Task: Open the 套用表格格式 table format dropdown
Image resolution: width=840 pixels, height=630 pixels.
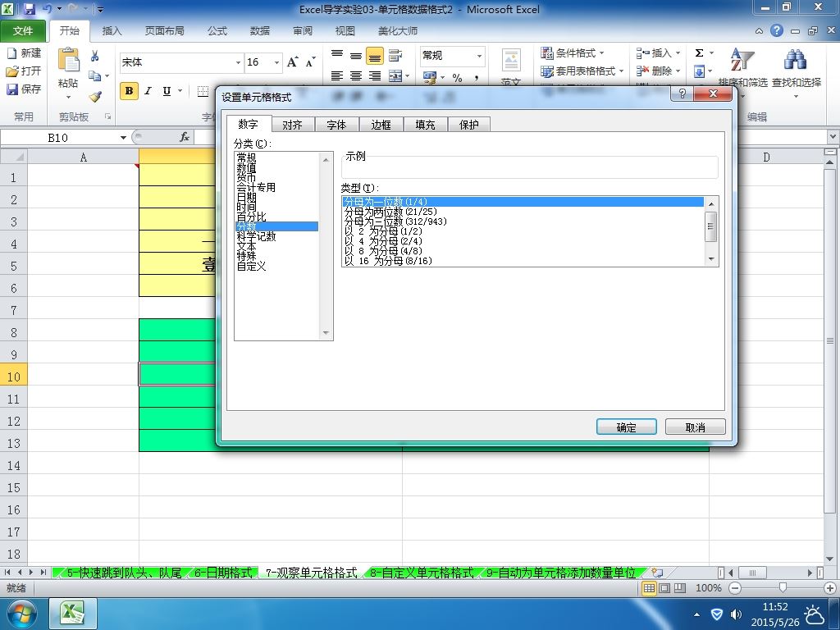Action: (x=582, y=71)
